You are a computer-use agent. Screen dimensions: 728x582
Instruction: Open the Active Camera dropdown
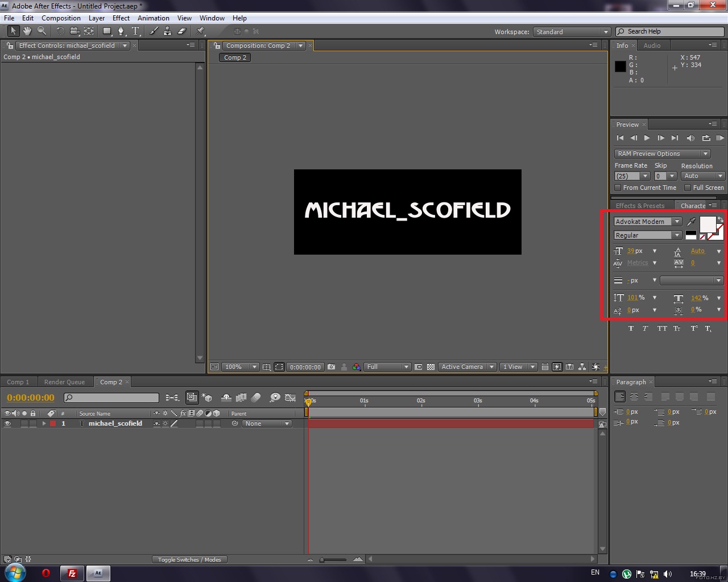click(468, 367)
